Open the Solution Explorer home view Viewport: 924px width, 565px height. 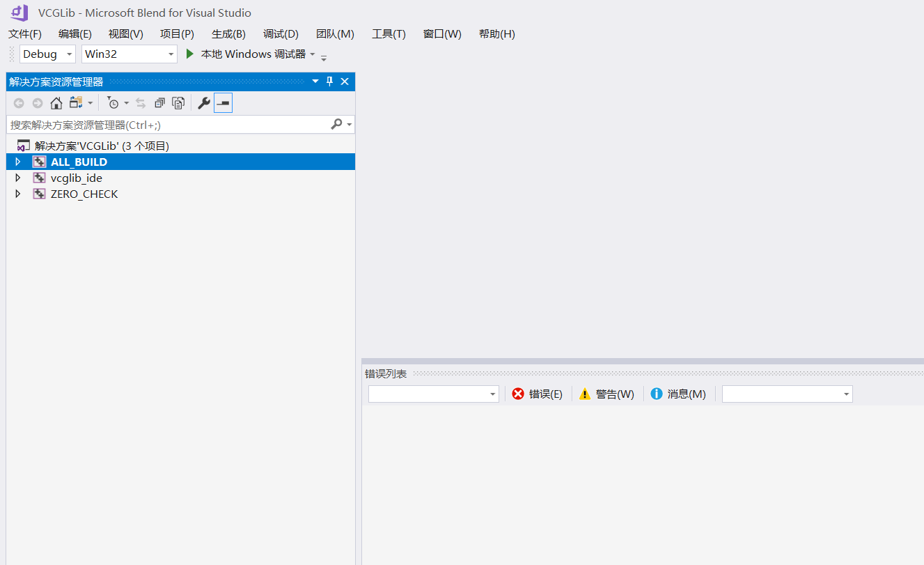click(56, 102)
